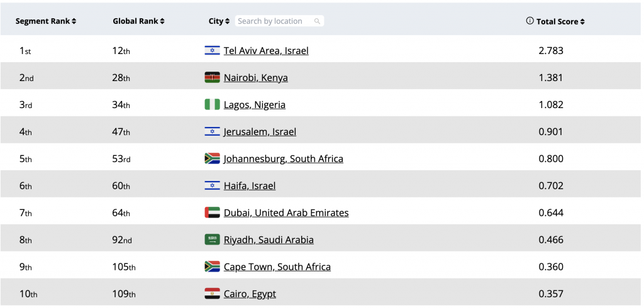The height and width of the screenshot is (308, 644).
Task: Follow the Riyadh, Saudi Arabia link
Action: pos(269,239)
